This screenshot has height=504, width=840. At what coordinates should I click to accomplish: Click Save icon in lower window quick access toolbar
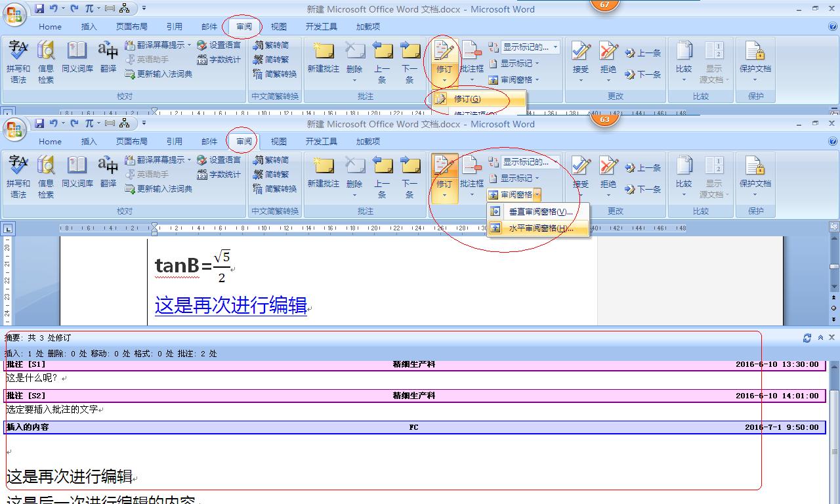tap(40, 123)
